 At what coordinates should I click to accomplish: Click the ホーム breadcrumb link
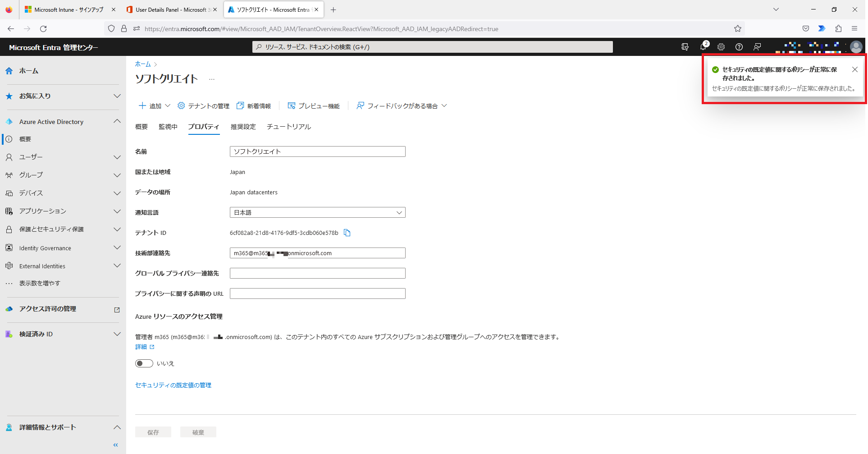click(x=143, y=64)
